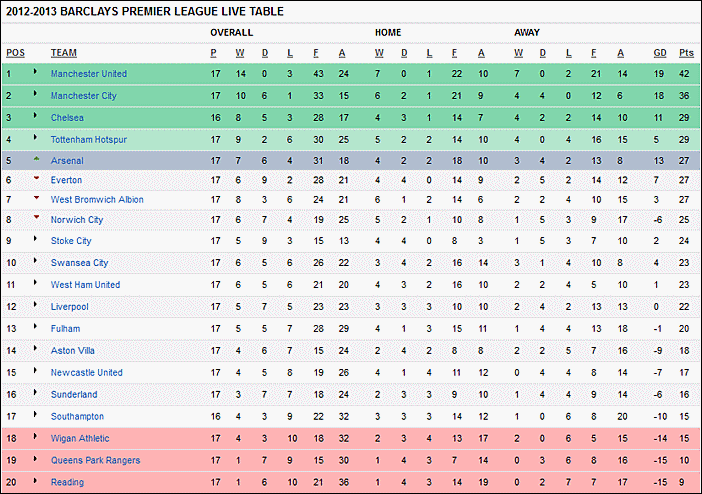Open the Southampton team link
The width and height of the screenshot is (702, 494).
77,417
